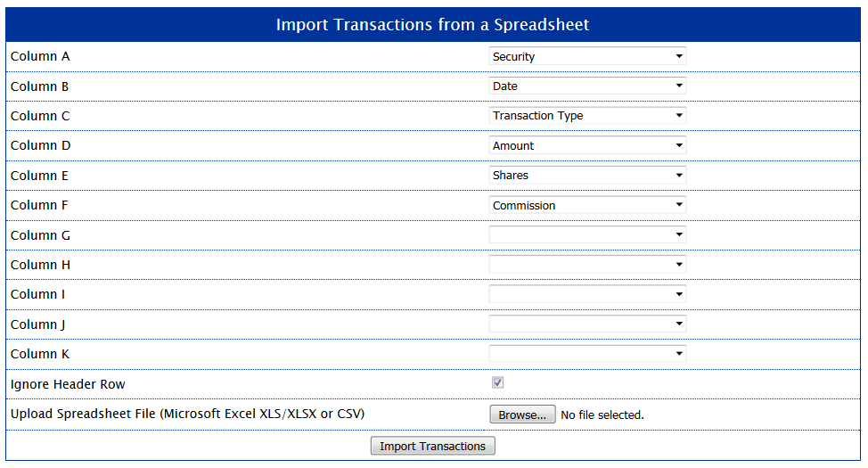Viewport: 868px width, 468px height.
Task: Toggle the Ignore Header Row checkbox
Action: click(x=498, y=383)
